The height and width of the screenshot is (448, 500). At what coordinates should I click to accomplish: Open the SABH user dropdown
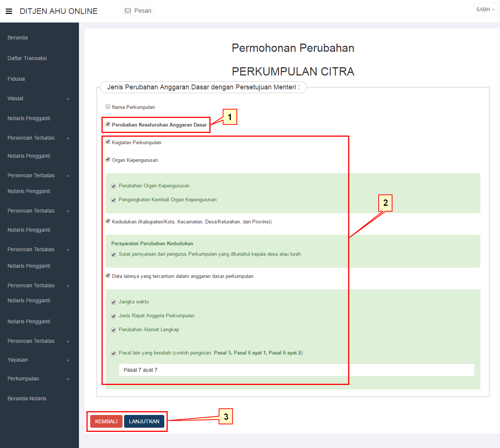click(x=485, y=10)
